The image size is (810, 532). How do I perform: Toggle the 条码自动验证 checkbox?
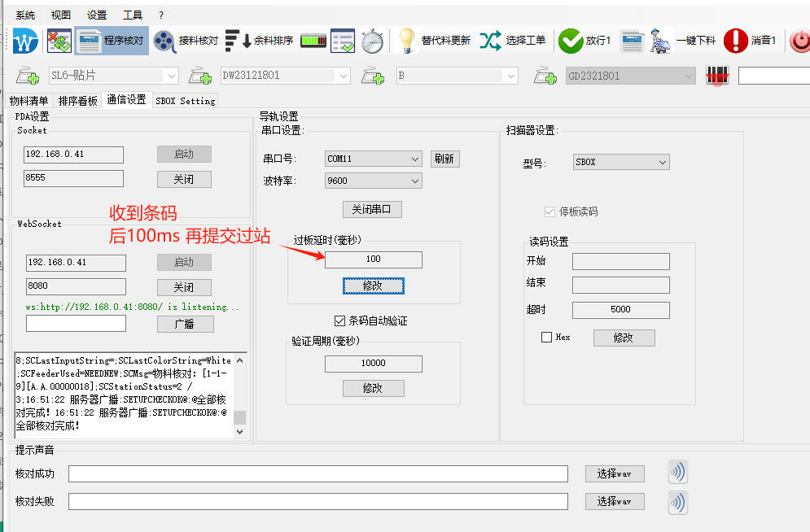(340, 321)
